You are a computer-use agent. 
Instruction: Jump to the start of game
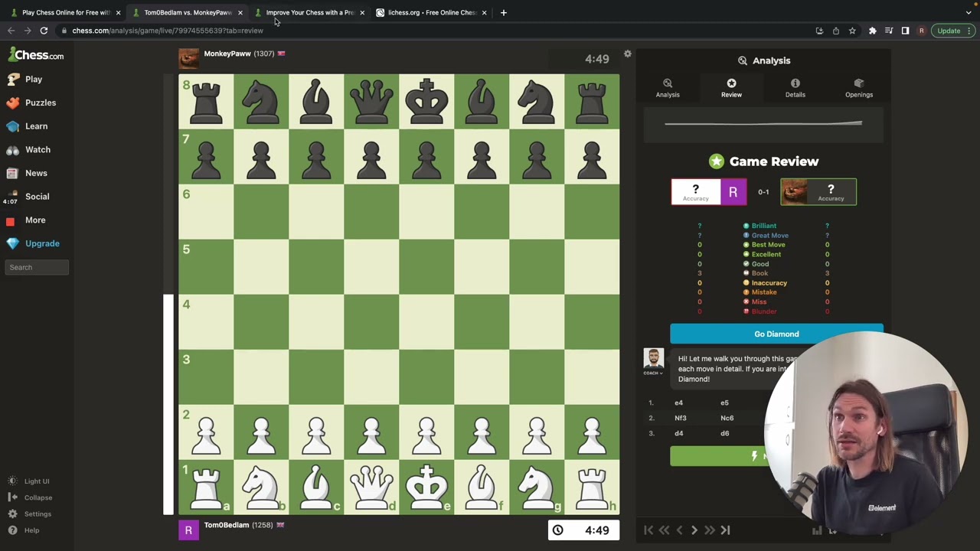point(648,530)
